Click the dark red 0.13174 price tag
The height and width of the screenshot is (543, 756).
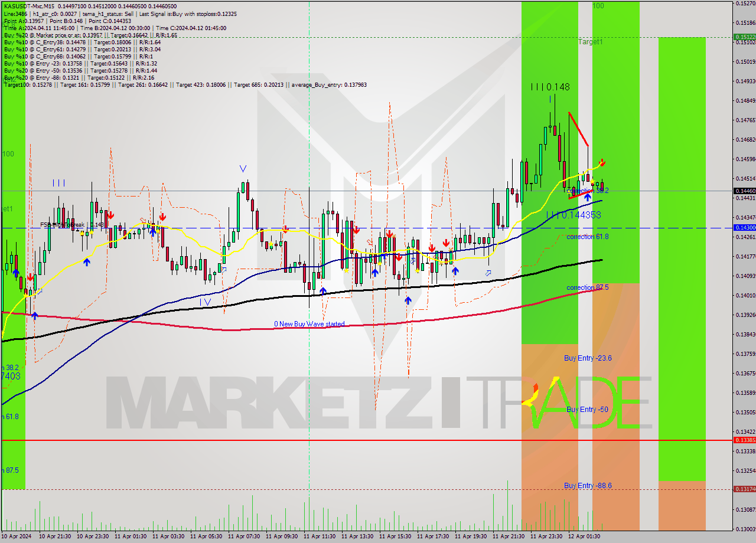tap(744, 489)
